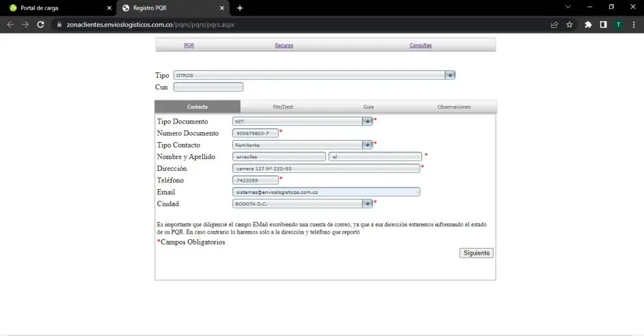The image size is (644, 336).
Task: Edit the Nombre field containing arrecifes
Action: [279, 156]
